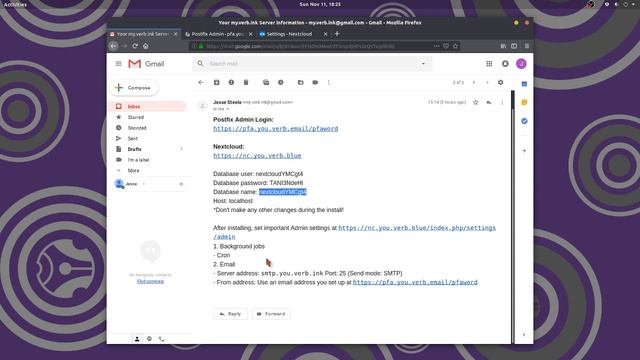Viewport: 640px width, 360px height.
Task: Open the More options dots in the mail toolbar
Action: tap(329, 82)
